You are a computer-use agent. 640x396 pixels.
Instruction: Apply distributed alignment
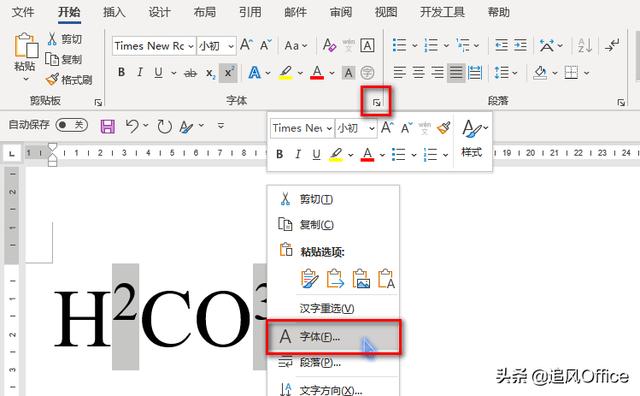pyautogui.click(x=475, y=73)
